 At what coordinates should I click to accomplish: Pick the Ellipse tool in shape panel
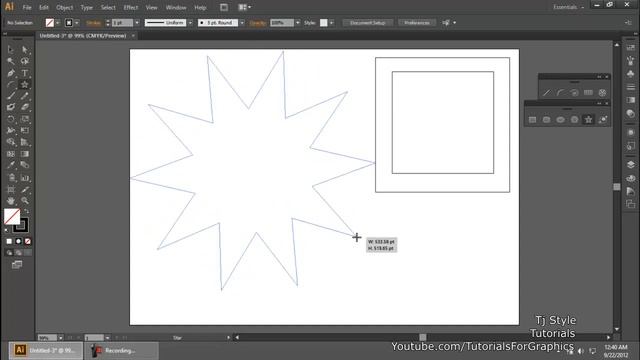[560, 120]
